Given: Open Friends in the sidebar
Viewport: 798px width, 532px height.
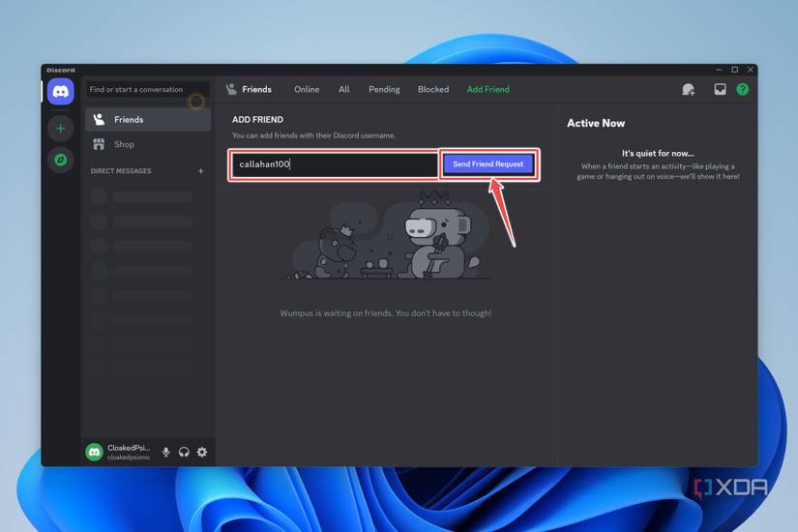Looking at the screenshot, I should [x=148, y=119].
